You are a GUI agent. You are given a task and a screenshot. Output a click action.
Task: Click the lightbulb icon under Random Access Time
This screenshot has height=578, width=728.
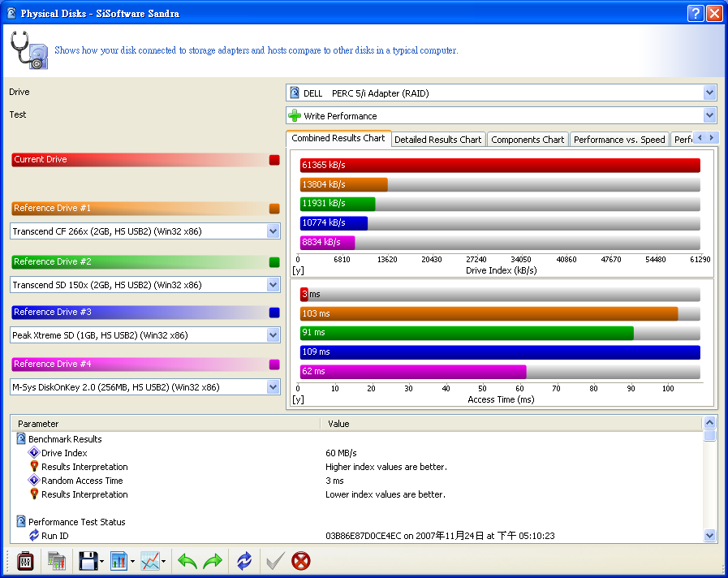tap(34, 494)
